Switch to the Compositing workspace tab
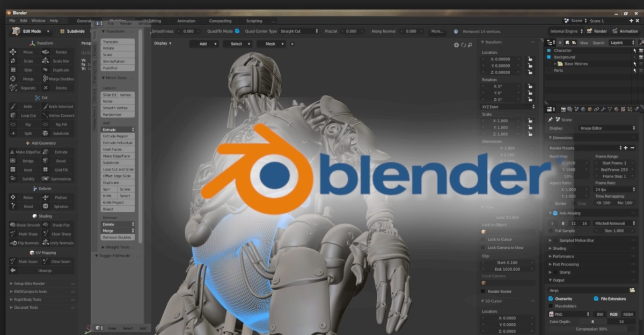 point(220,21)
